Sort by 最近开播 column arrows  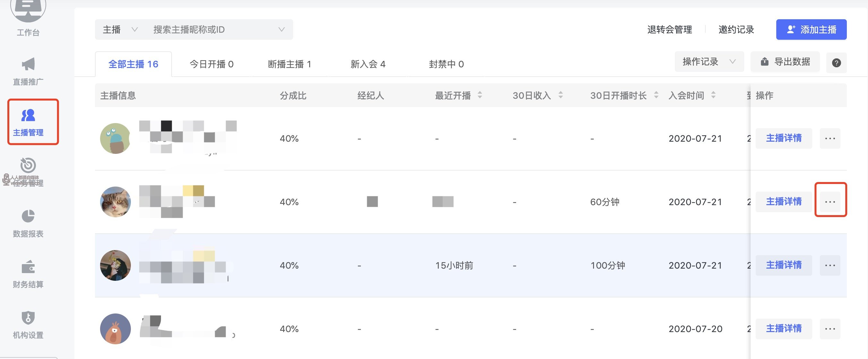tap(480, 95)
